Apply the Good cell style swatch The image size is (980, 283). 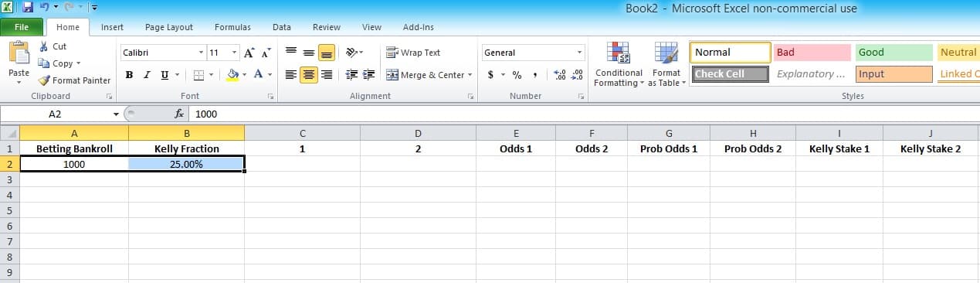pyautogui.click(x=894, y=53)
